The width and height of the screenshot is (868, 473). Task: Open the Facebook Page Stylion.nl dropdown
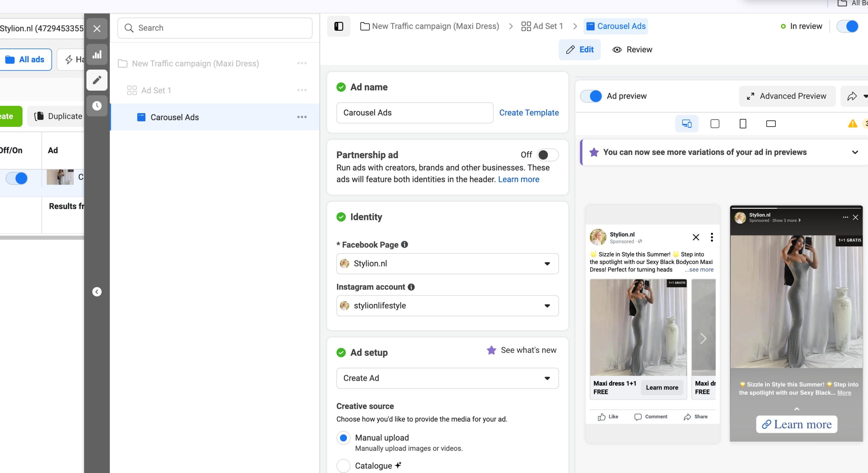coord(447,264)
